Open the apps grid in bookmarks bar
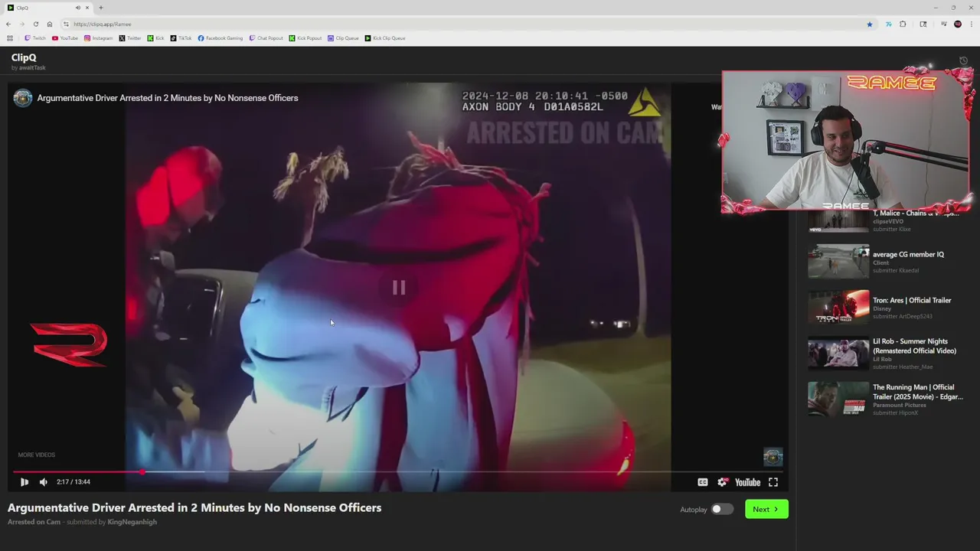 [x=10, y=38]
